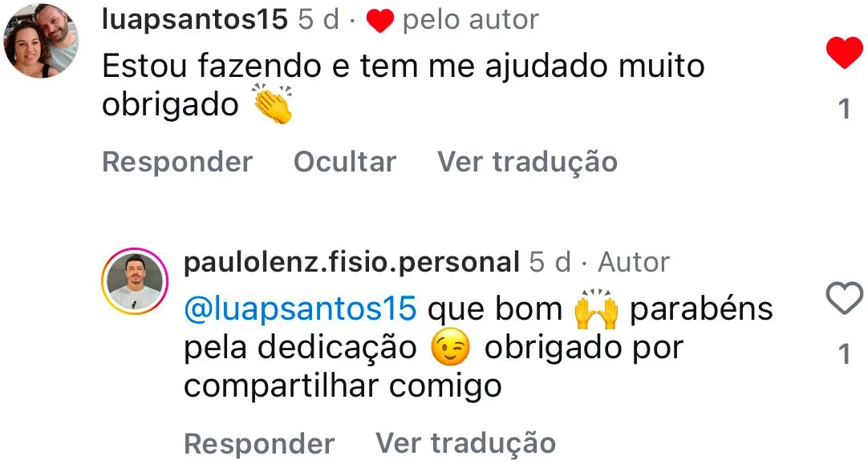Click the 'Autor' label on the reply
The width and height of the screenshot is (868, 468).
(634, 262)
